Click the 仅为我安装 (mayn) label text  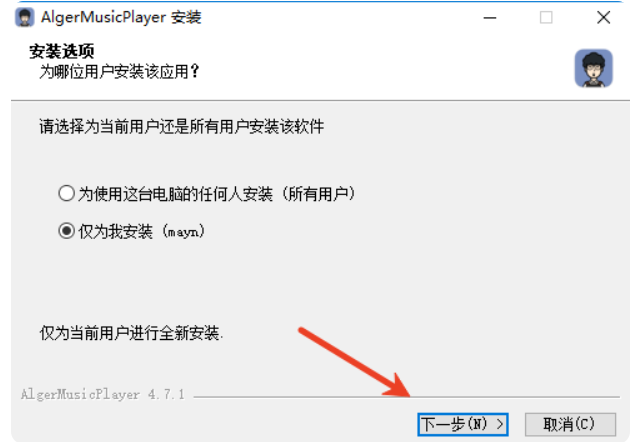[141, 232]
